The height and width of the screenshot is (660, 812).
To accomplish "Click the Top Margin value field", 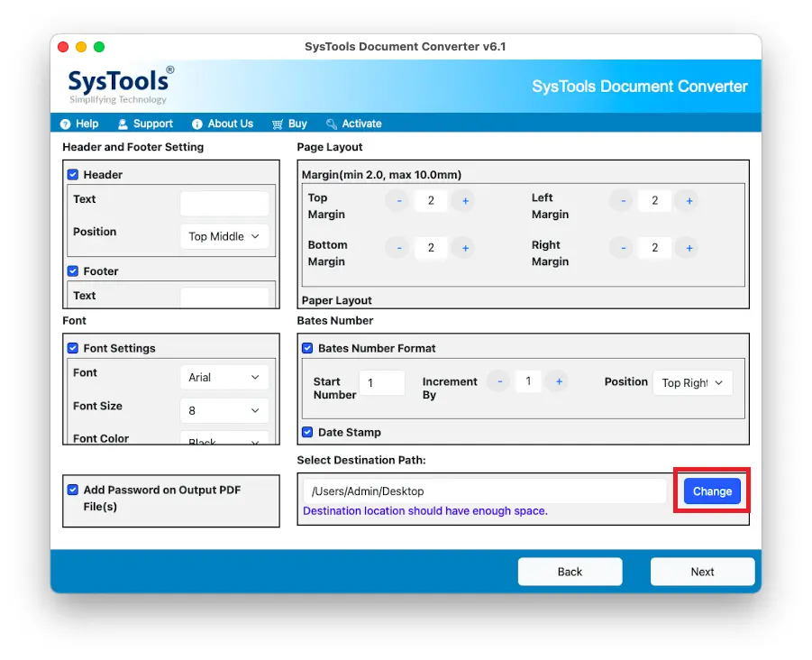I will tap(431, 200).
